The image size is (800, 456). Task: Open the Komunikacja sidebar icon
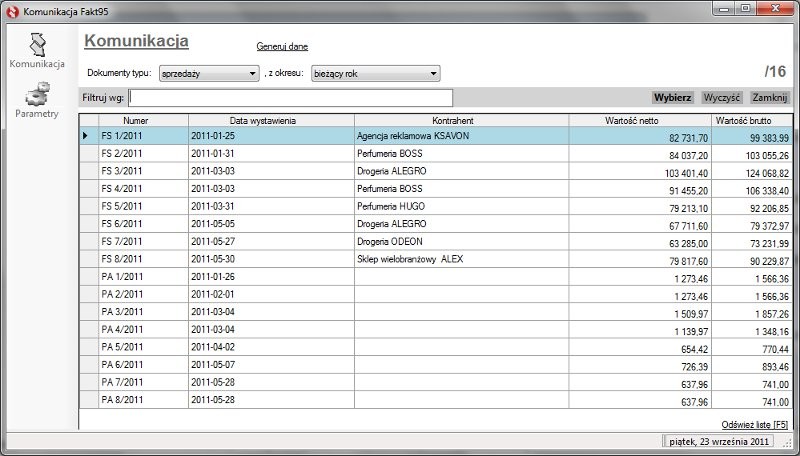(x=37, y=45)
